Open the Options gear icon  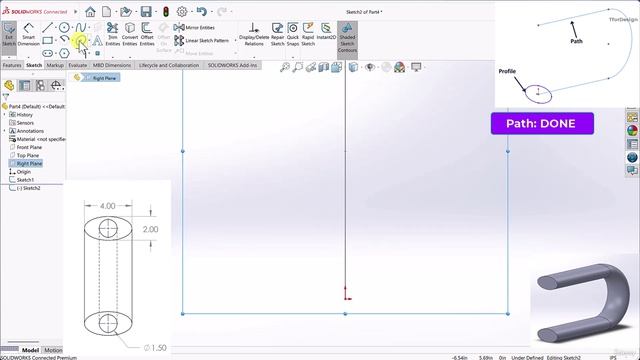click(x=182, y=12)
